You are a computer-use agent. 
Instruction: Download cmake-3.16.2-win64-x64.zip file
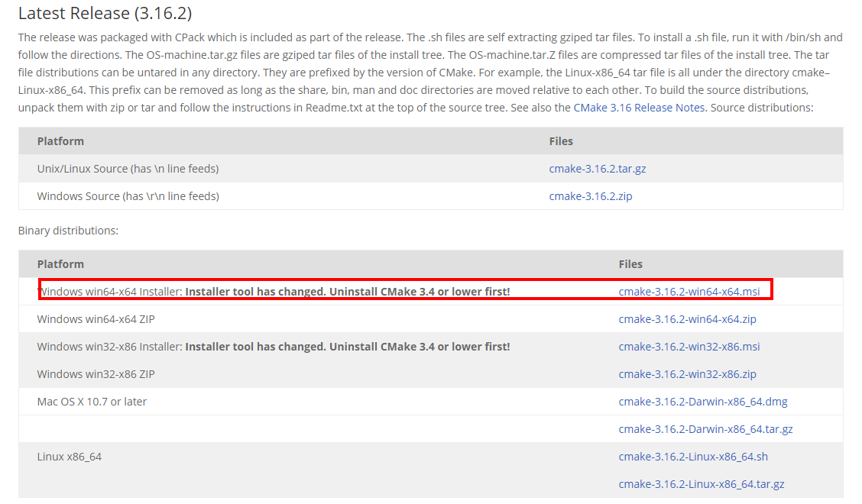click(x=687, y=319)
